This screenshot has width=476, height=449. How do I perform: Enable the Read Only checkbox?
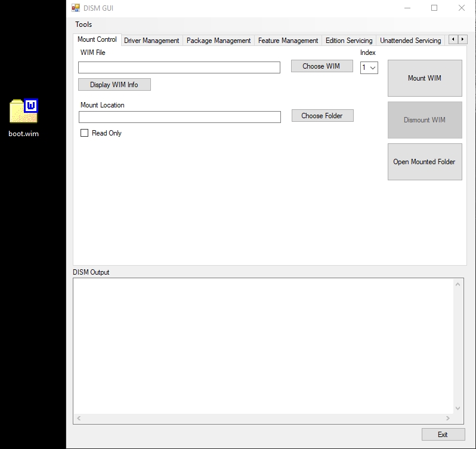coord(84,133)
